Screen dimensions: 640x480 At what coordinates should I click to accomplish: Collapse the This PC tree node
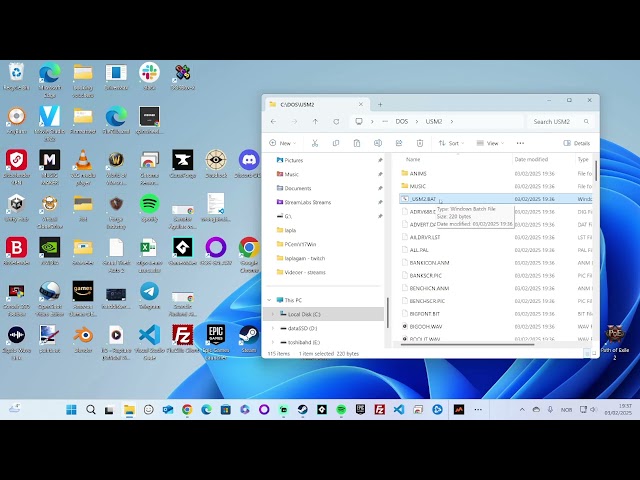coord(269,300)
